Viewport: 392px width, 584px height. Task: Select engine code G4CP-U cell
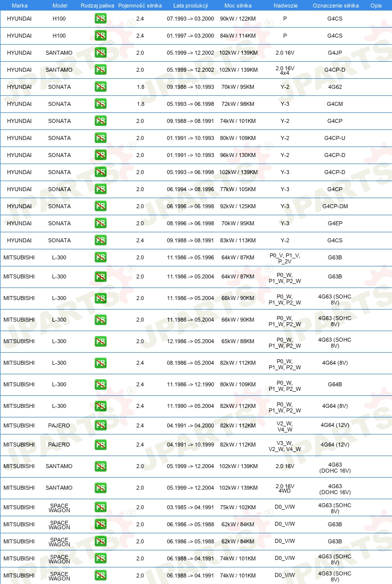tap(335, 138)
